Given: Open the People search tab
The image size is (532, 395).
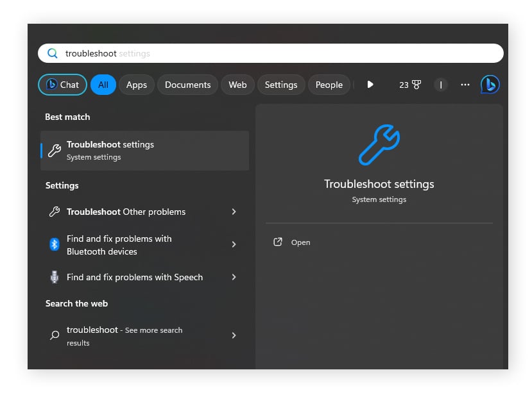Looking at the screenshot, I should [329, 84].
